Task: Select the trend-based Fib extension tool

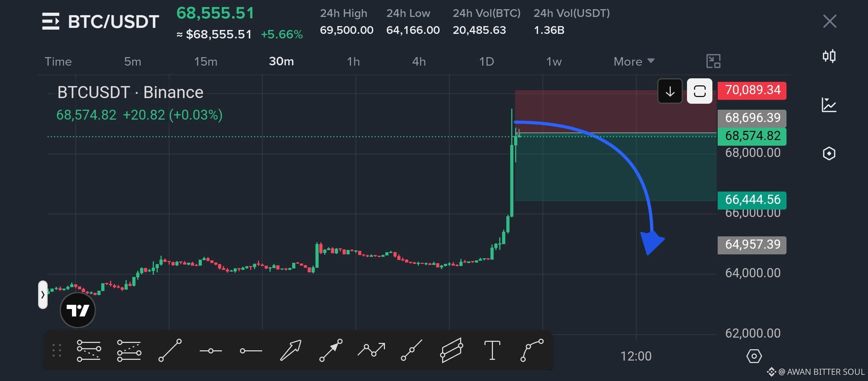Action: tap(129, 350)
